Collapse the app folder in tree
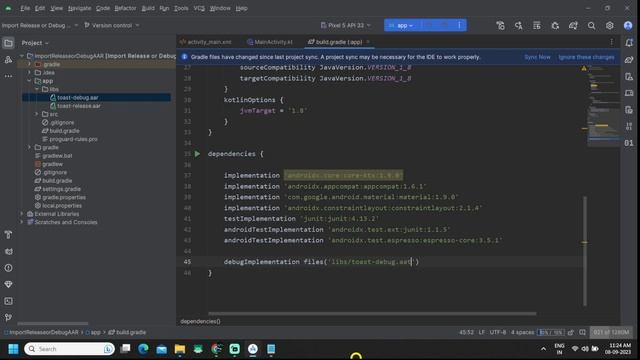The image size is (640, 360). tap(29, 81)
